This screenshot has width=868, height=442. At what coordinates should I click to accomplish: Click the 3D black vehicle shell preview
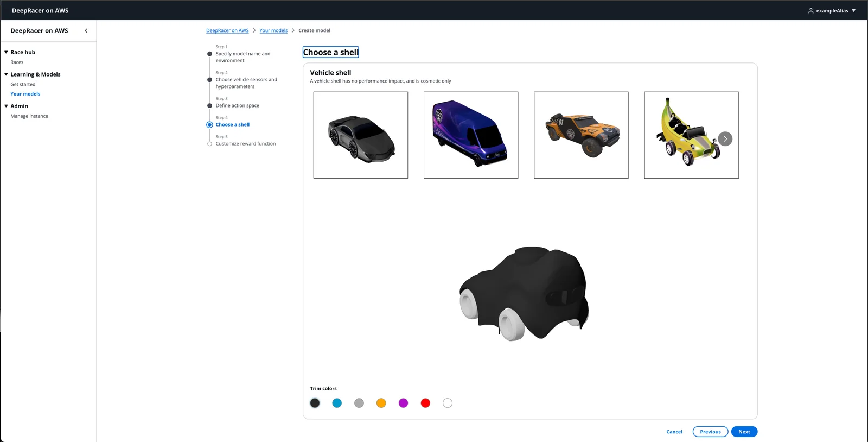(524, 293)
